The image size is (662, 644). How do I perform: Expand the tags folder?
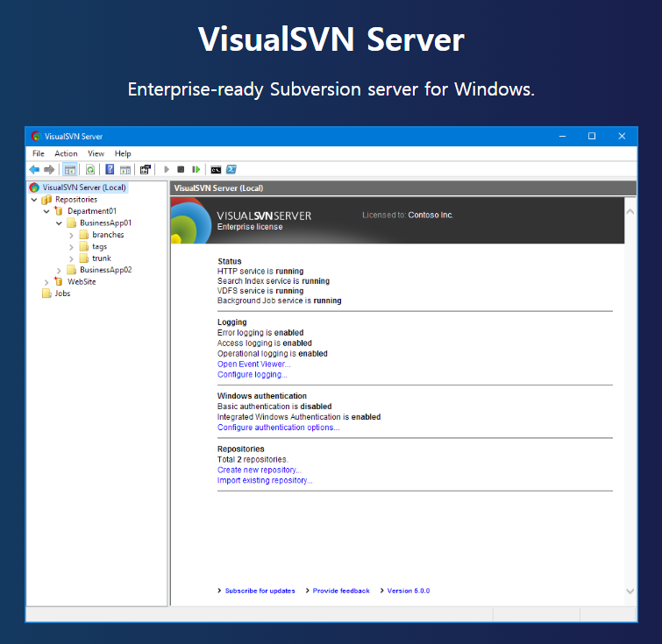tap(71, 247)
